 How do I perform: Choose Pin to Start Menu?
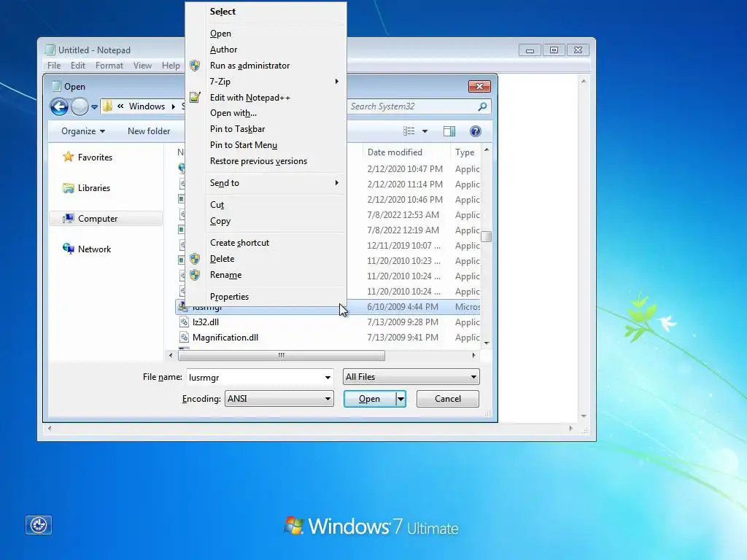tap(244, 145)
